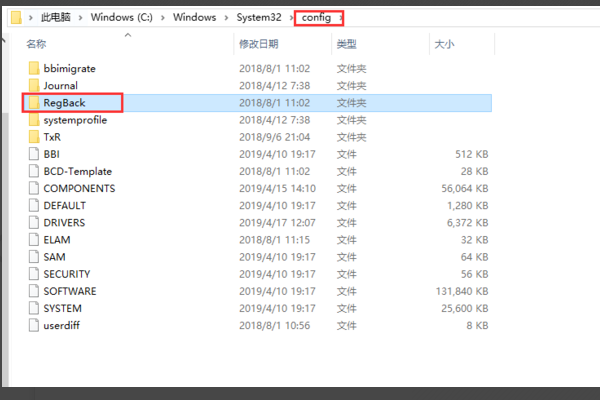The image size is (600, 400).
Task: Sort by 名称 column header
Action: (x=36, y=44)
